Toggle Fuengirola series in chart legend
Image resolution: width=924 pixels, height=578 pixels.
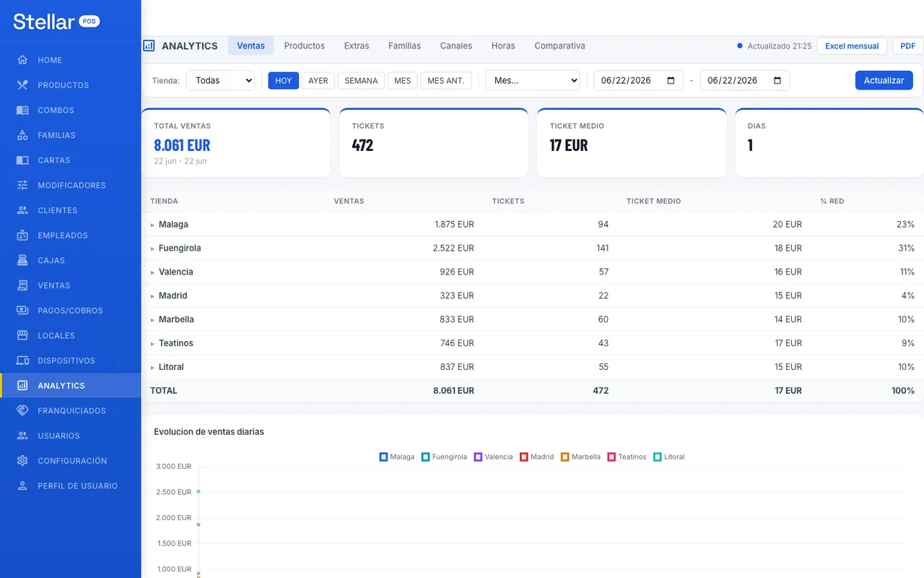pos(444,457)
